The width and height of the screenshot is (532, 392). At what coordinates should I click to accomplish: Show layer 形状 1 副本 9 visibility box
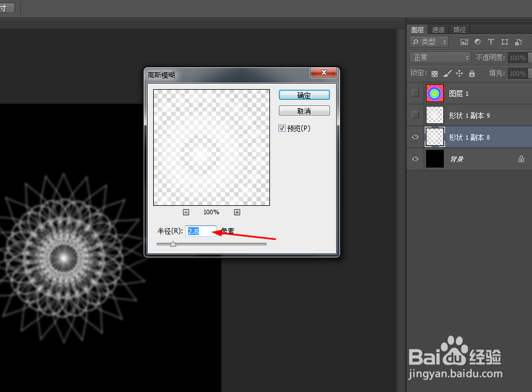(415, 115)
